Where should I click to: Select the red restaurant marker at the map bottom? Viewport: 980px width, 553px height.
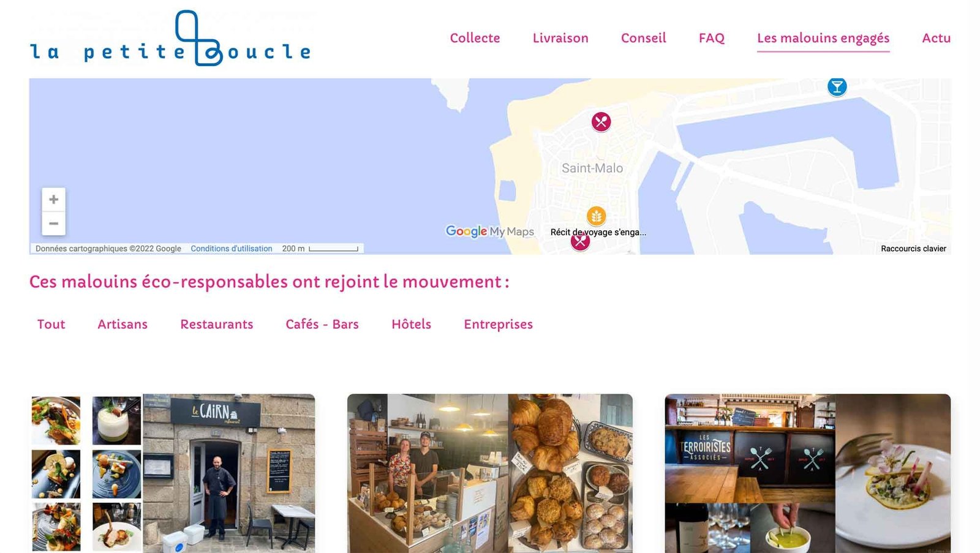(x=580, y=241)
